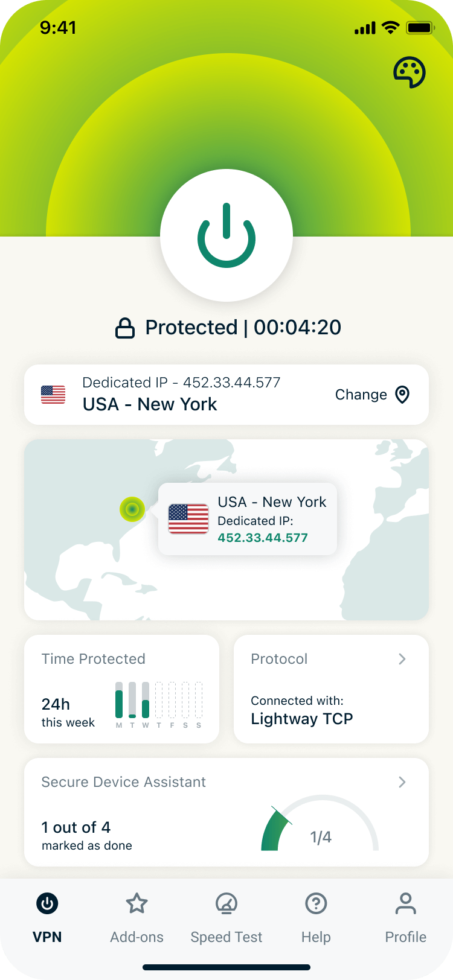
Task: Expand the Protocol chevron arrow
Action: pos(402,659)
